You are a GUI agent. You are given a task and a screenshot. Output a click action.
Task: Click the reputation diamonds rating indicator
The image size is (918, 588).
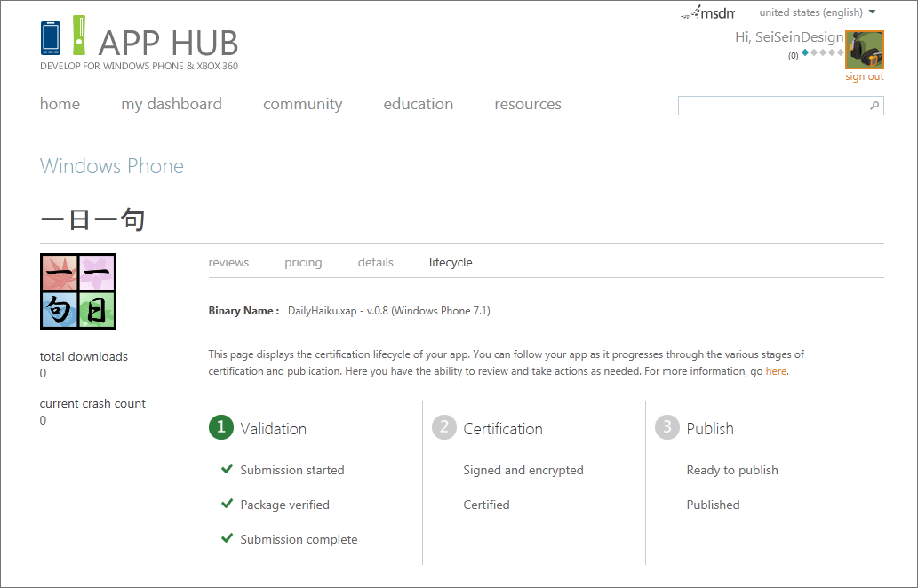point(823,52)
